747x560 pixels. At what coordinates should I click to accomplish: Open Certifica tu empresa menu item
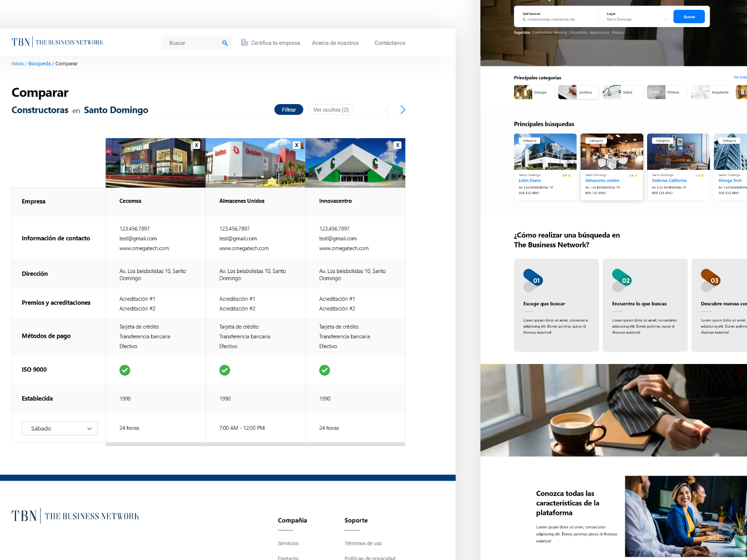[275, 43]
